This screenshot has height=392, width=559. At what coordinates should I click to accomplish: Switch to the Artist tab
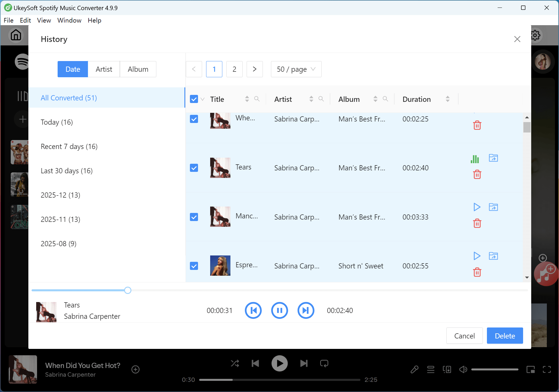click(104, 69)
